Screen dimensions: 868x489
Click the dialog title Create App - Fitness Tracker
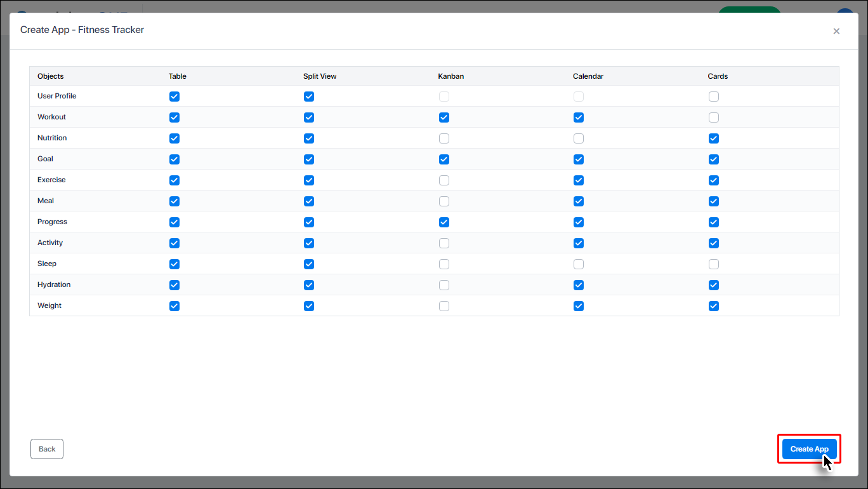(x=82, y=30)
